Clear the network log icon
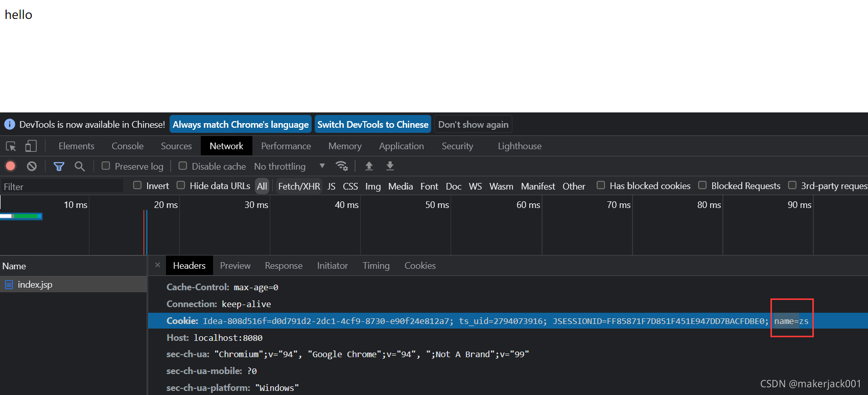 pos(32,166)
